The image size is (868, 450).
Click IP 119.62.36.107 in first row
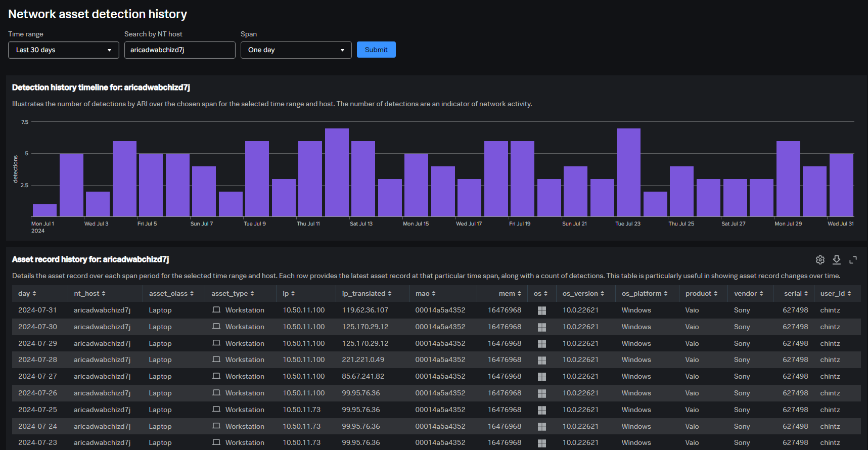pyautogui.click(x=365, y=310)
